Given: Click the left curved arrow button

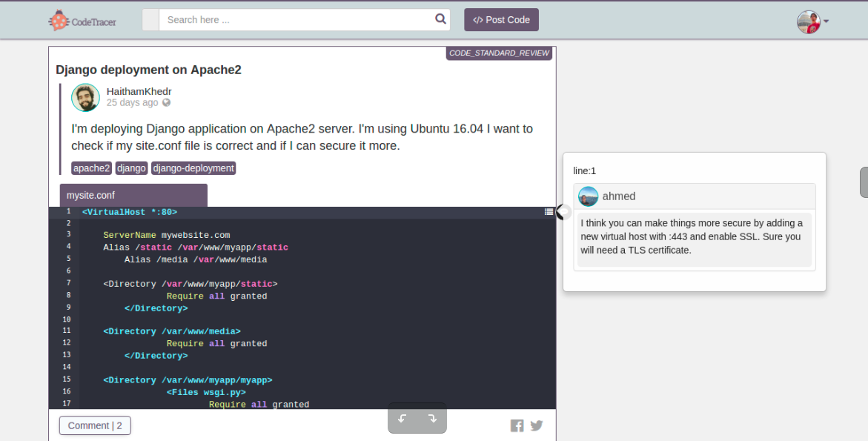Looking at the screenshot, I should coord(402,419).
